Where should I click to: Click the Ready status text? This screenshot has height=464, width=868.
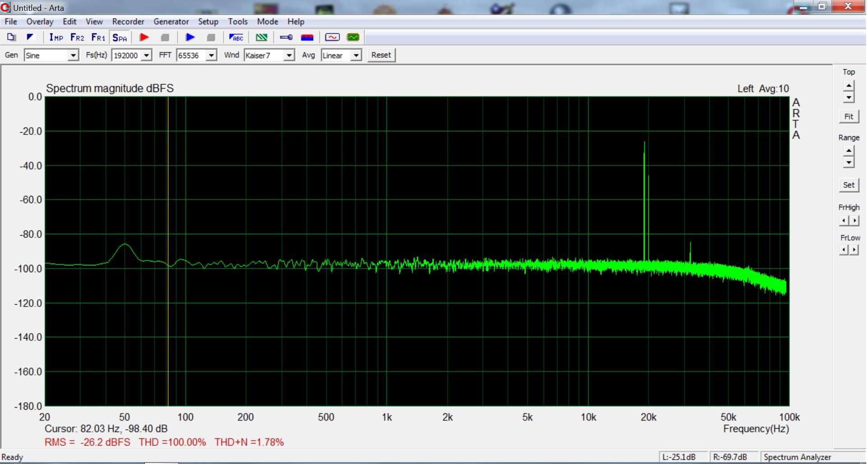coord(12,457)
